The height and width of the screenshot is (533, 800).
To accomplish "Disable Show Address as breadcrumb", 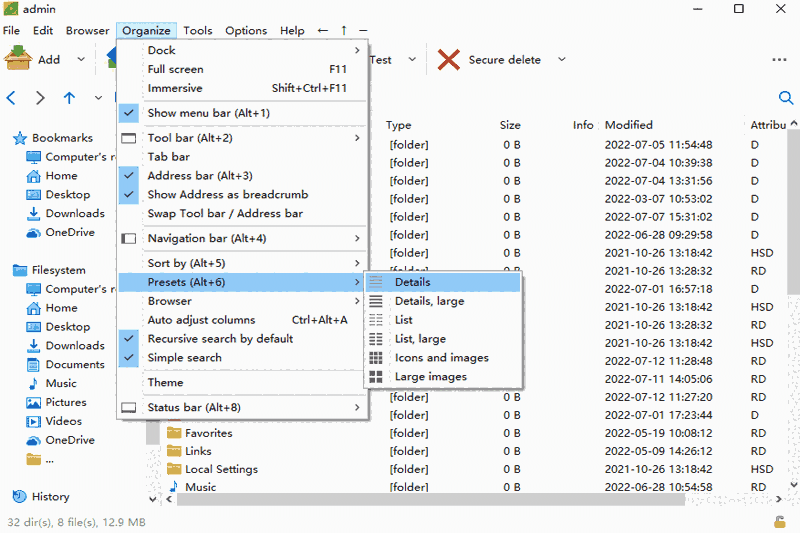I will pos(227,195).
